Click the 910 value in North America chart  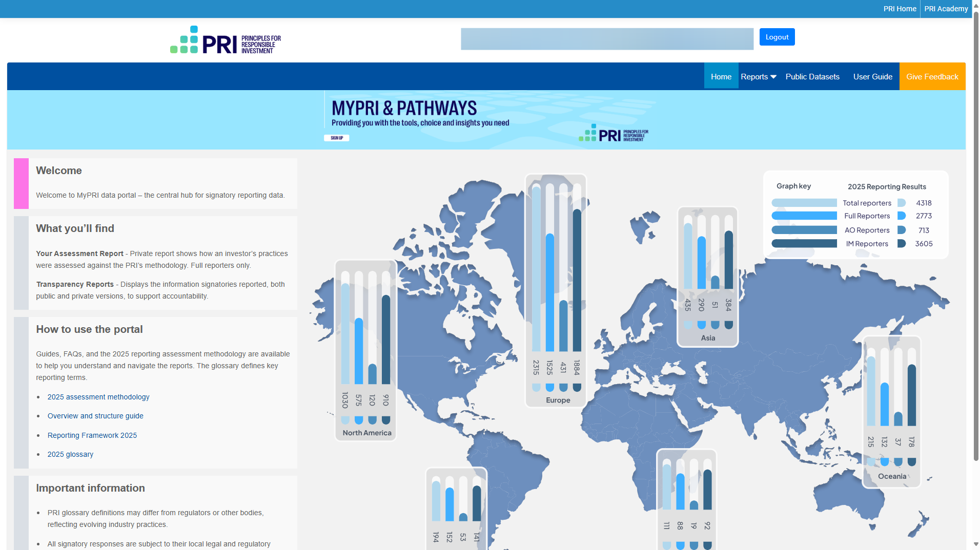tap(386, 400)
